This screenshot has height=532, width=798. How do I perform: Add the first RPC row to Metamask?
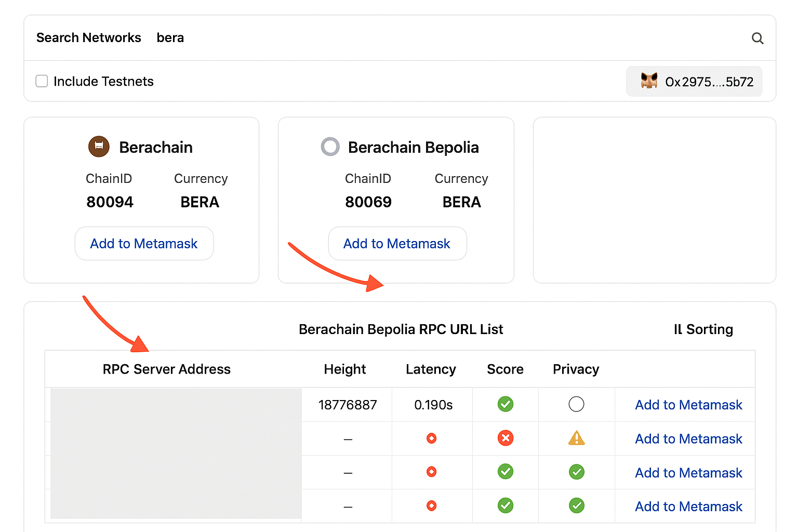(688, 405)
